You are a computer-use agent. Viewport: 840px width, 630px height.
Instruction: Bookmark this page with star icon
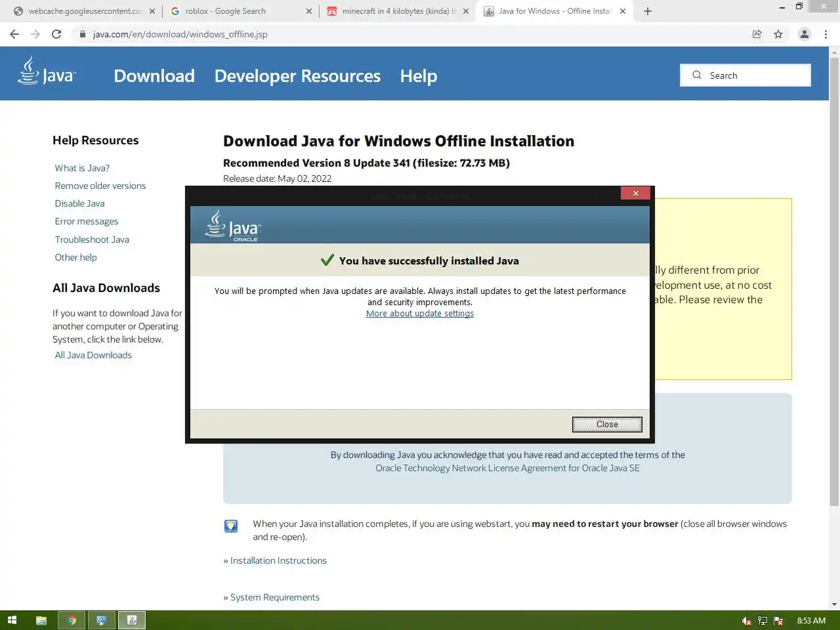[x=778, y=34]
